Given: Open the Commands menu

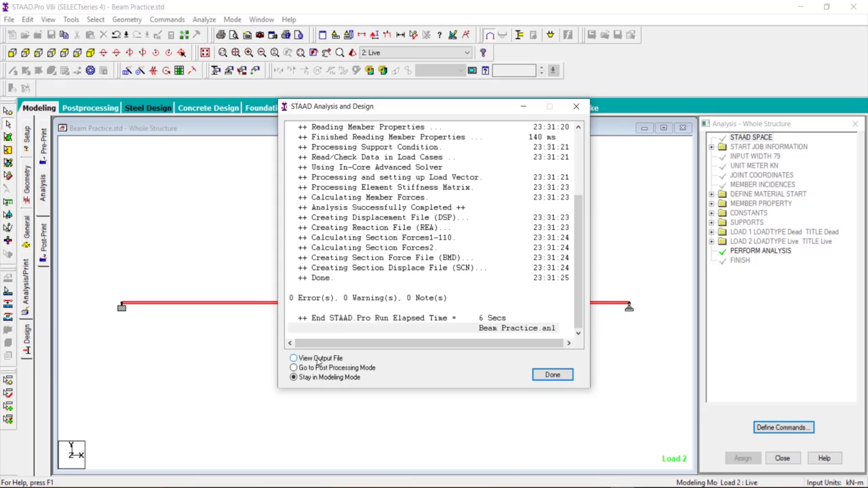Looking at the screenshot, I should [167, 20].
